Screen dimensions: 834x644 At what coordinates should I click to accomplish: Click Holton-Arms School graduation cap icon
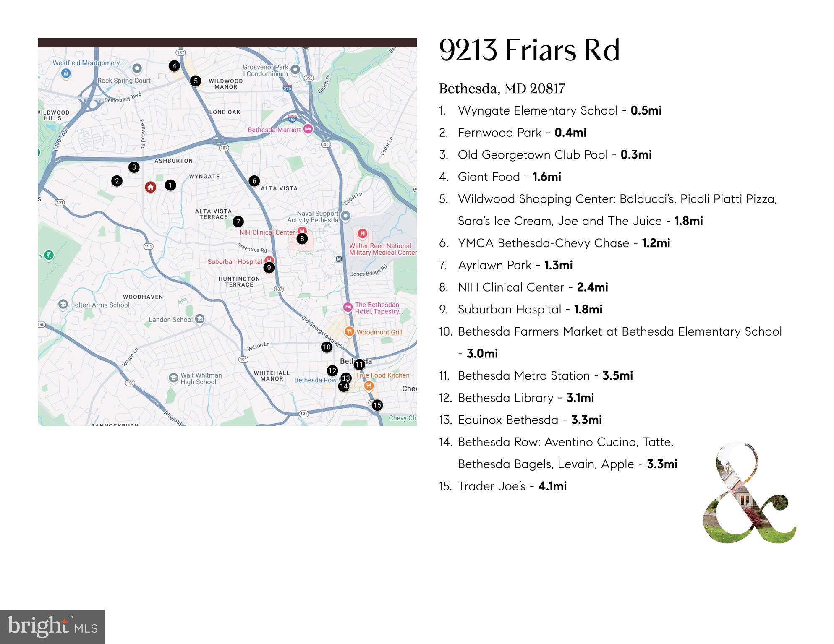[63, 305]
